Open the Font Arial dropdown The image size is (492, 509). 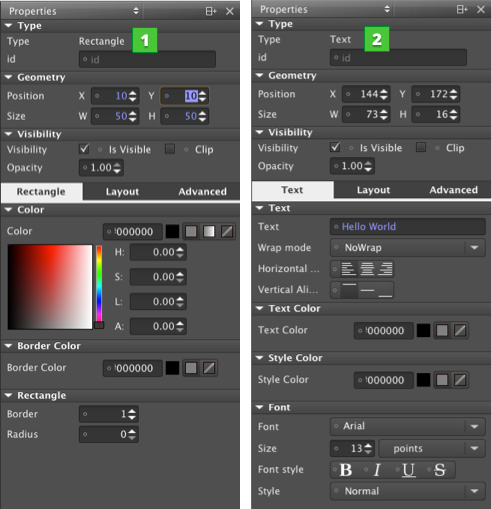407,426
